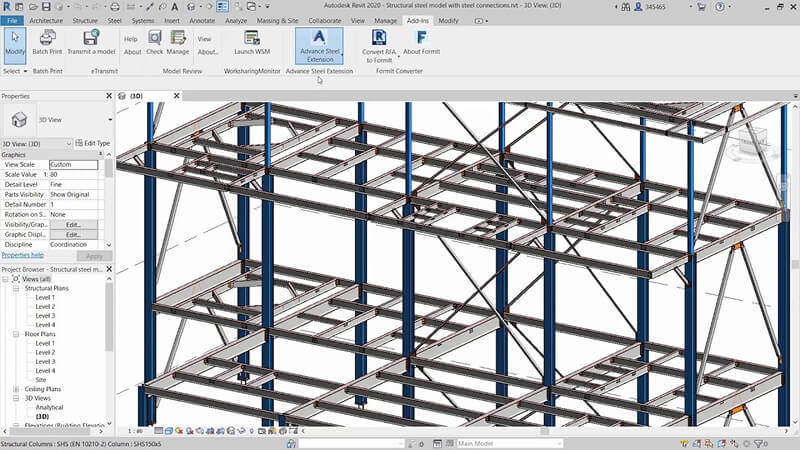Click Edit Type button in Properties

93,143
